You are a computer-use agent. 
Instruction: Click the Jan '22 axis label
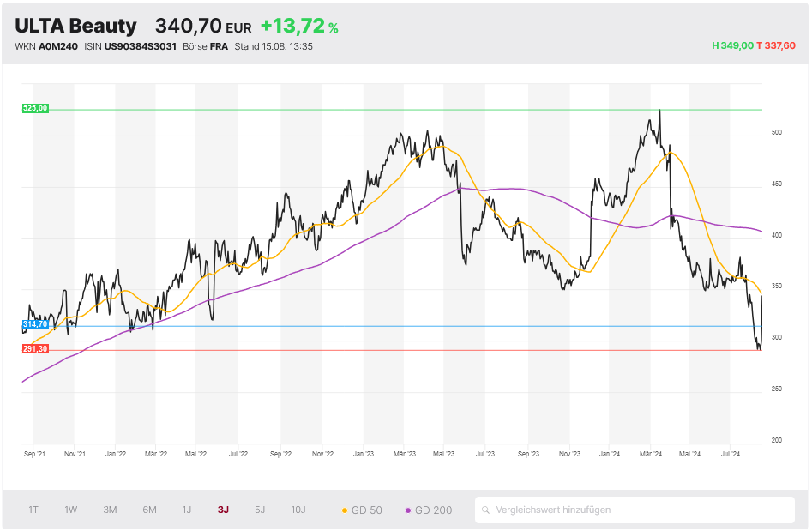coord(116,454)
